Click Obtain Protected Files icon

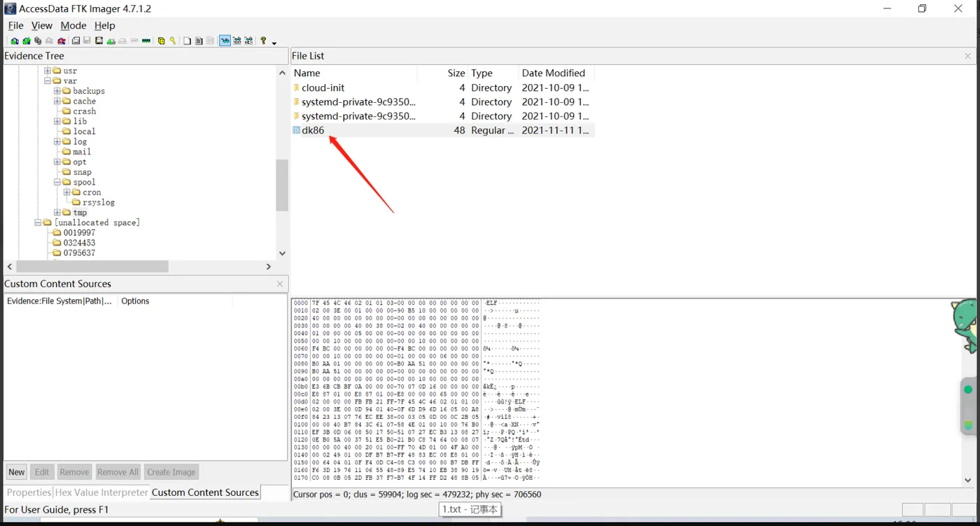pyautogui.click(x=161, y=41)
